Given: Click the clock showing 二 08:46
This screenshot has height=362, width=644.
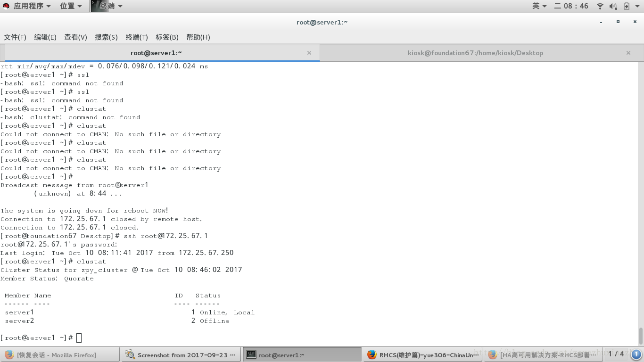Looking at the screenshot, I should coord(571,6).
